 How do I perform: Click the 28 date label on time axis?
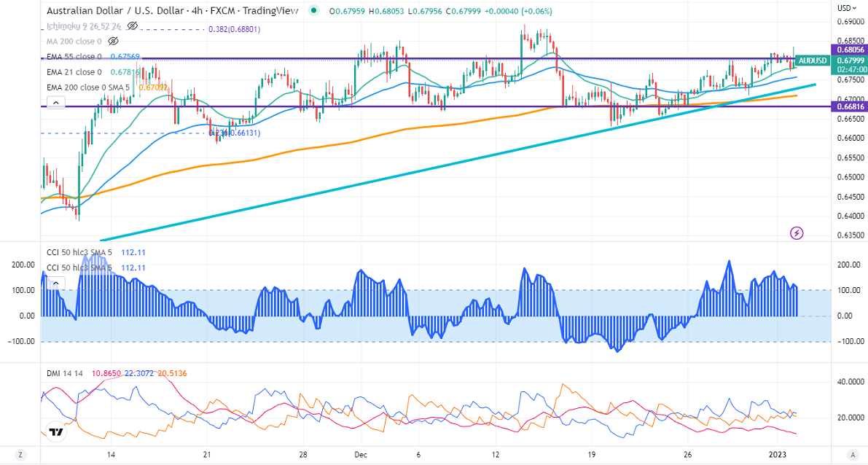(x=302, y=455)
